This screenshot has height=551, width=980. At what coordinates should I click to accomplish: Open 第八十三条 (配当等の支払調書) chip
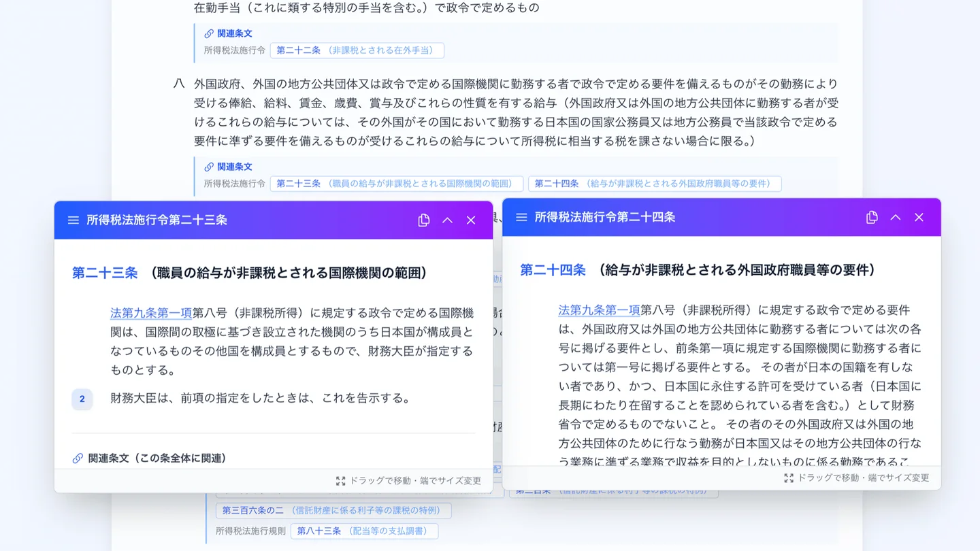pyautogui.click(x=364, y=531)
